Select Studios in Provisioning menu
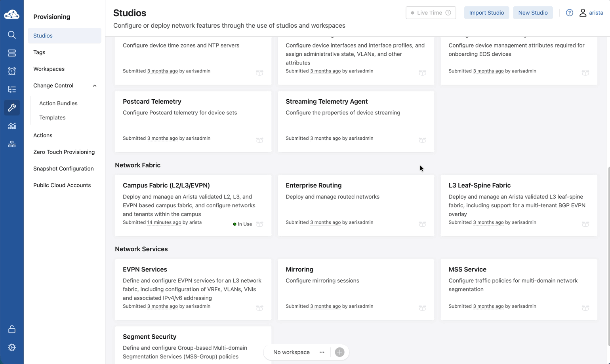 (65, 36)
